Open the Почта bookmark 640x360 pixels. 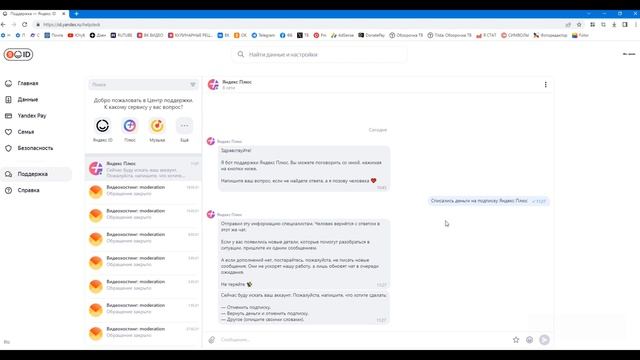tap(54, 36)
